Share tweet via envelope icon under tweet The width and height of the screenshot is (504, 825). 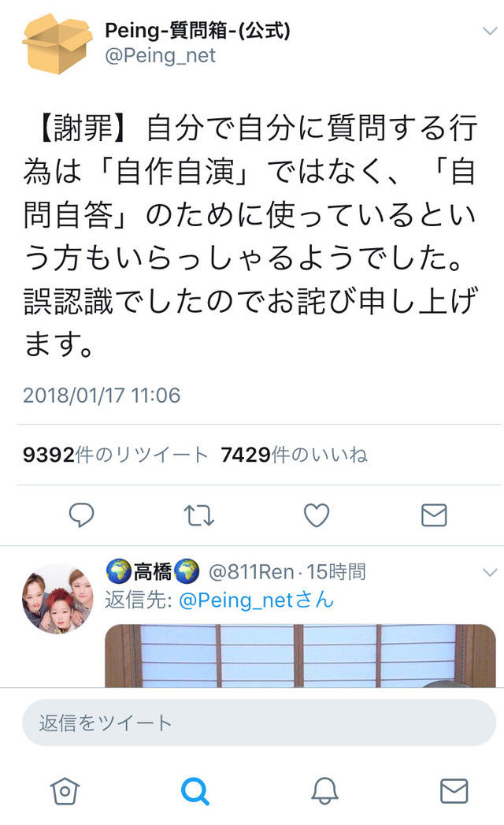[x=434, y=515]
